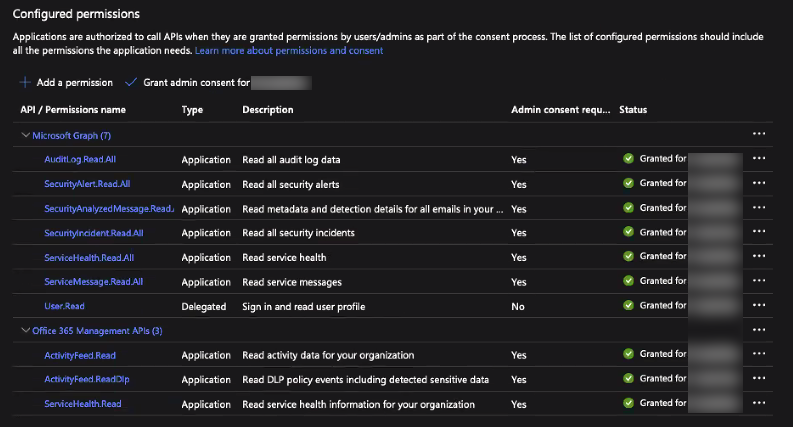Click the Admin consent required column header

click(x=560, y=109)
